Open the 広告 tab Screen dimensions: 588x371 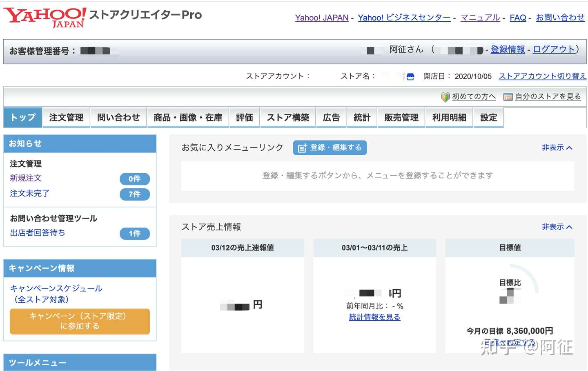331,118
